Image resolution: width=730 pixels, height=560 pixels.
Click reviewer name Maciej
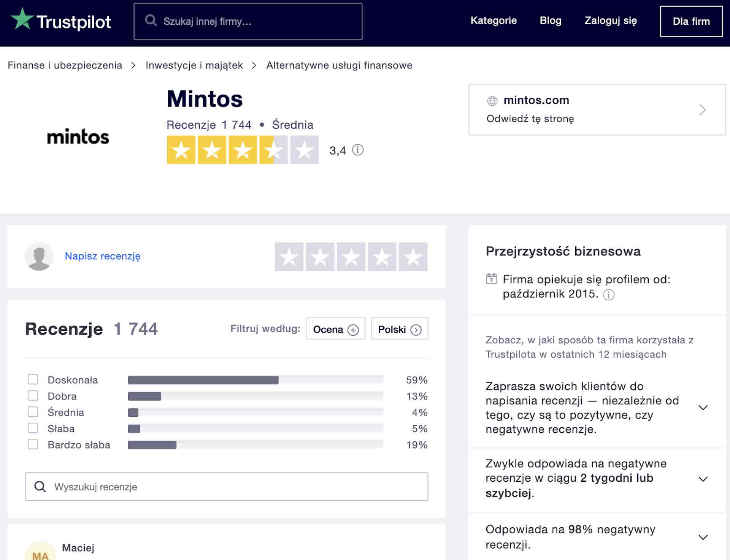tap(78, 548)
